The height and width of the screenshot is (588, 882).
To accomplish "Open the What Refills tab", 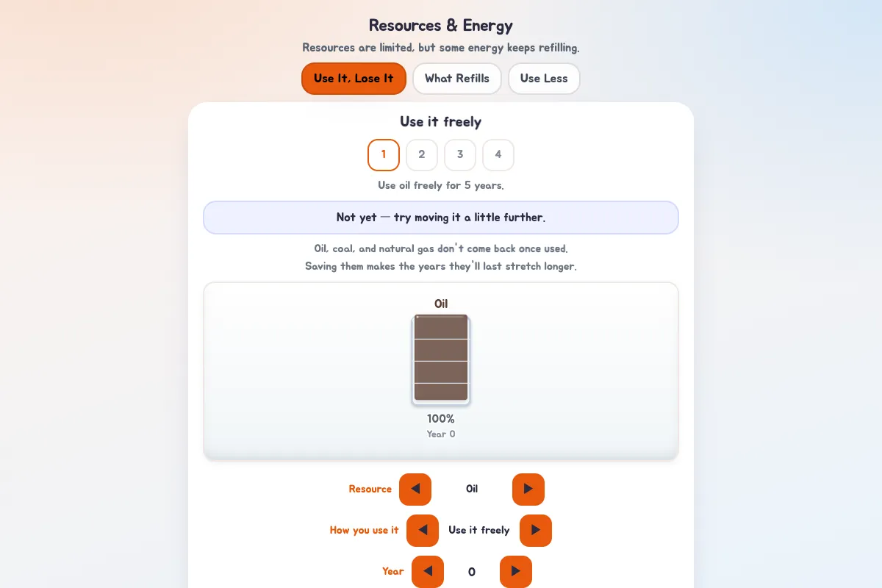I will tap(457, 79).
